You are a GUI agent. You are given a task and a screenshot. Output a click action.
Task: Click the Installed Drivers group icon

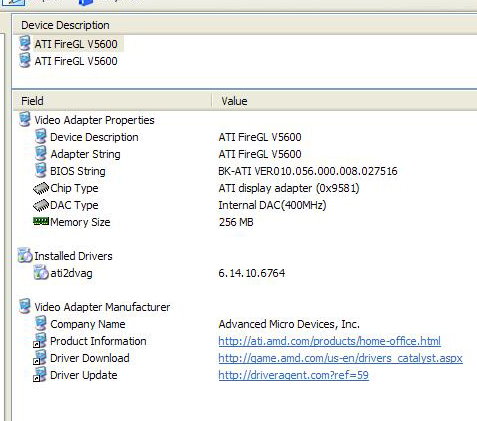coord(25,255)
